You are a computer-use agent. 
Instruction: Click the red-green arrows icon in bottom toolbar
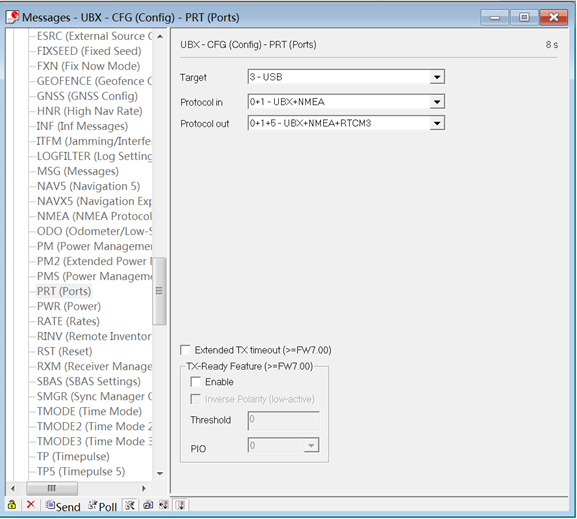tap(164, 505)
